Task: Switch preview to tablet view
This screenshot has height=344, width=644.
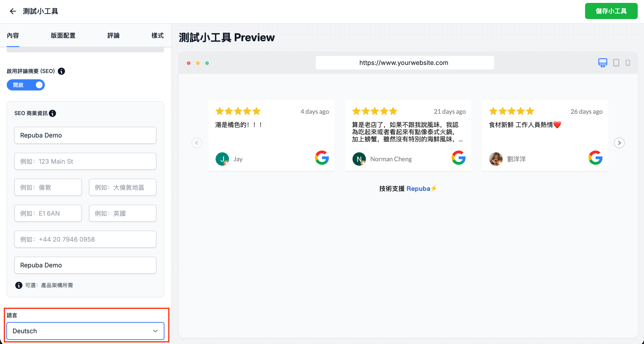Action: coord(616,63)
